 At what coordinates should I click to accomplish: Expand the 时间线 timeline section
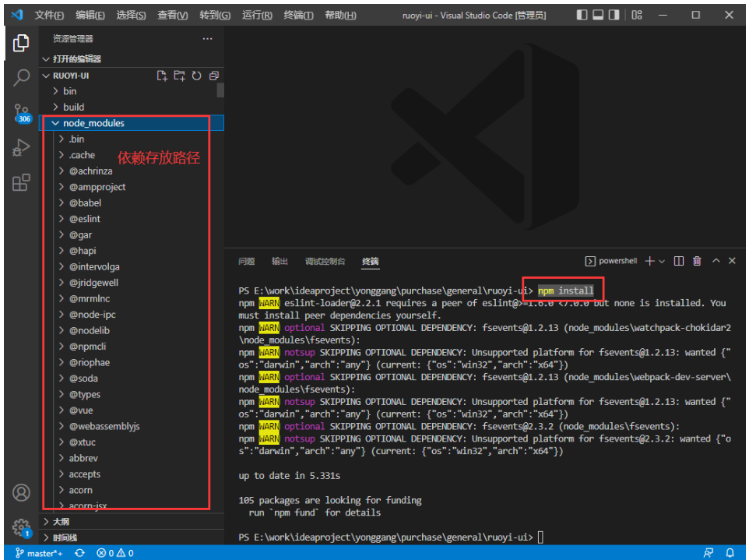132,537
